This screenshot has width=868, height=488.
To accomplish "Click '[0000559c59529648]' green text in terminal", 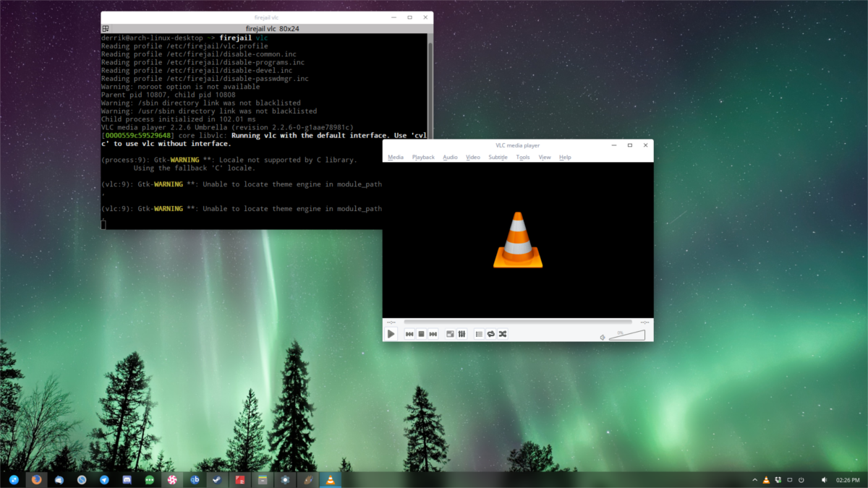I will (x=137, y=135).
